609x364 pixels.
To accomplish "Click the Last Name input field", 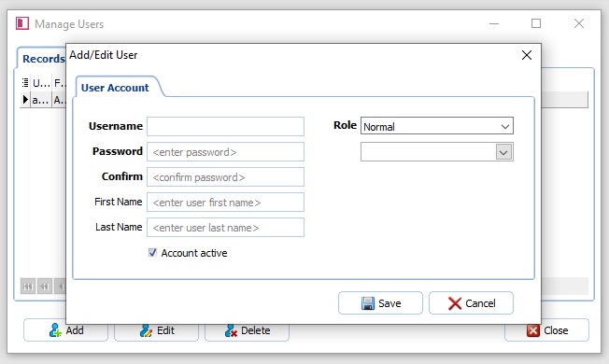I will (225, 228).
